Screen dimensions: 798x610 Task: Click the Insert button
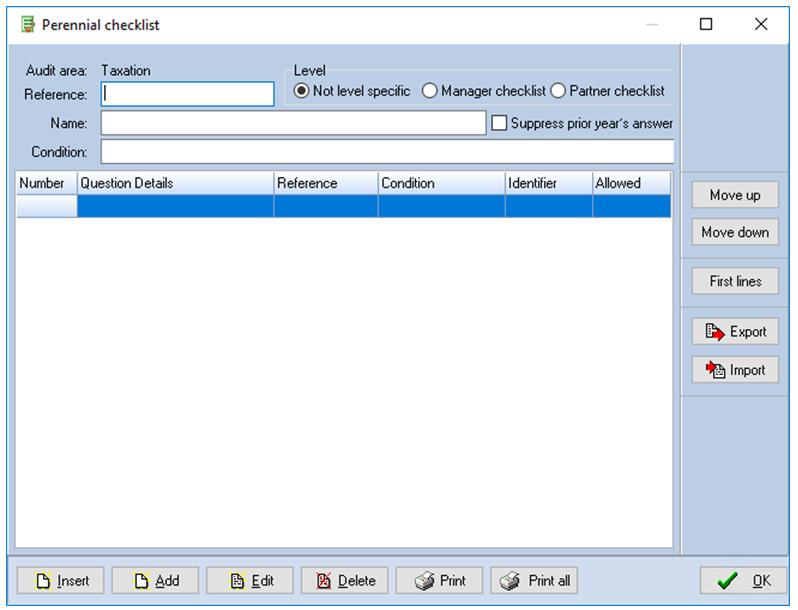61,580
